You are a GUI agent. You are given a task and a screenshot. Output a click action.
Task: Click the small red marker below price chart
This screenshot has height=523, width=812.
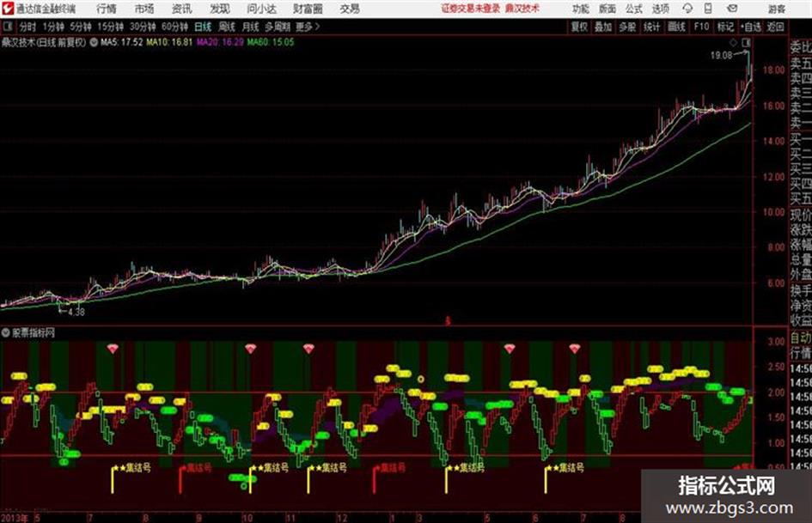[x=448, y=321]
